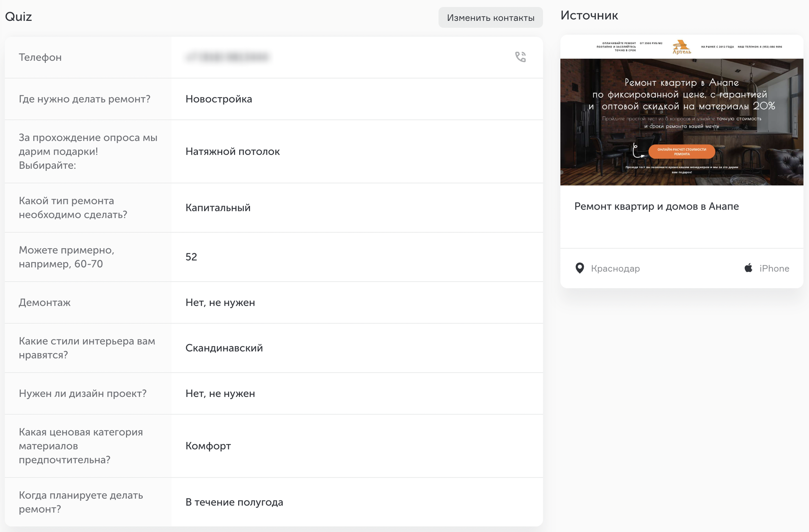Click the question Какие стили интерьера вам нравятся?
809x532 pixels.
click(87, 348)
